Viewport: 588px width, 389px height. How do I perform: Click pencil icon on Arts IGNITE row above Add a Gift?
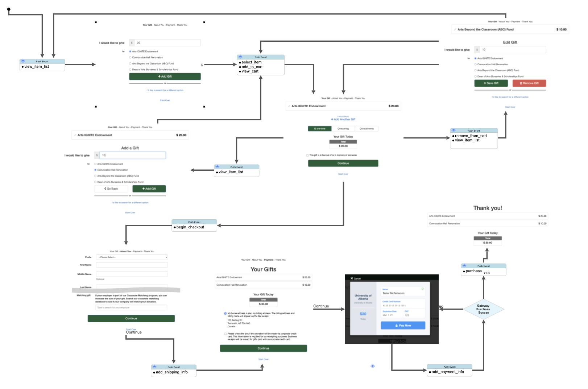[x=75, y=135]
